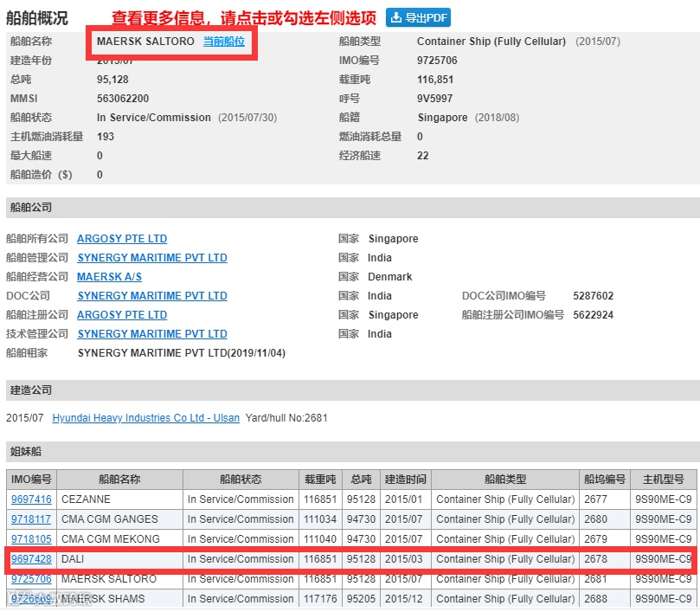Open DOC company SYNERGY MARITIME PVT LTD link
This screenshot has height=612, width=700.
pyautogui.click(x=152, y=296)
